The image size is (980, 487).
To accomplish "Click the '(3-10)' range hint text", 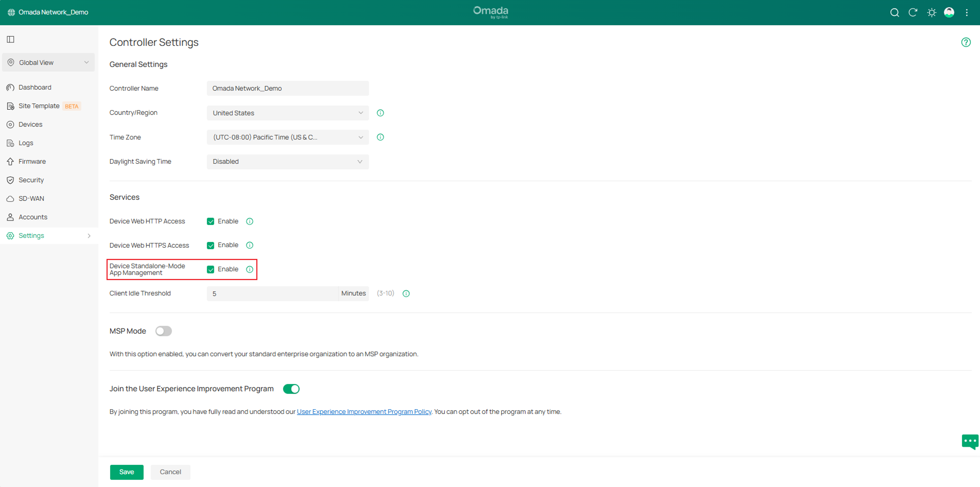I will click(385, 293).
